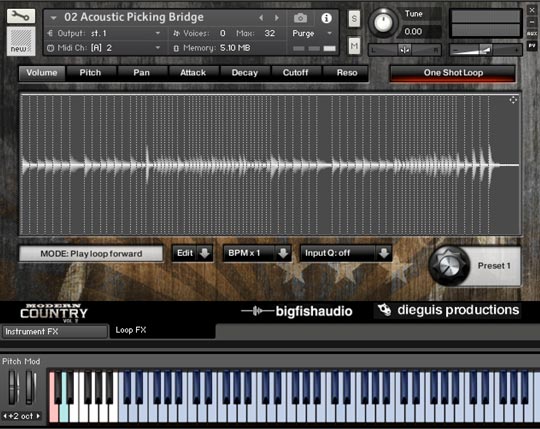Expand the instrument name dropdown arrow
The width and height of the screenshot is (540, 429).
[x=53, y=18]
